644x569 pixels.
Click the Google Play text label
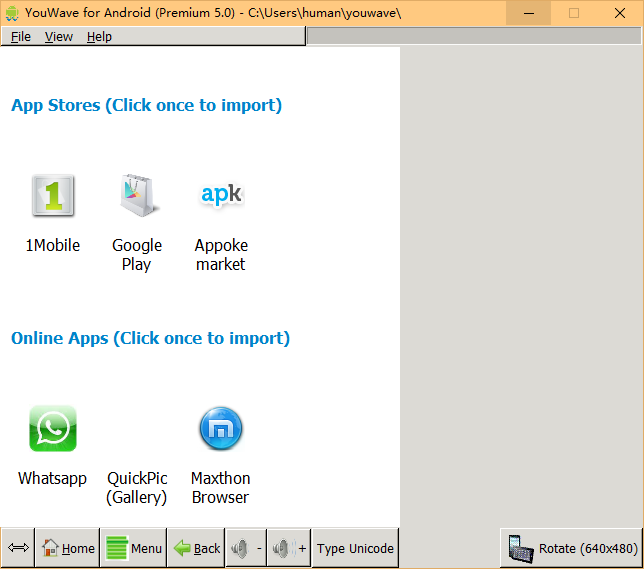coord(137,255)
